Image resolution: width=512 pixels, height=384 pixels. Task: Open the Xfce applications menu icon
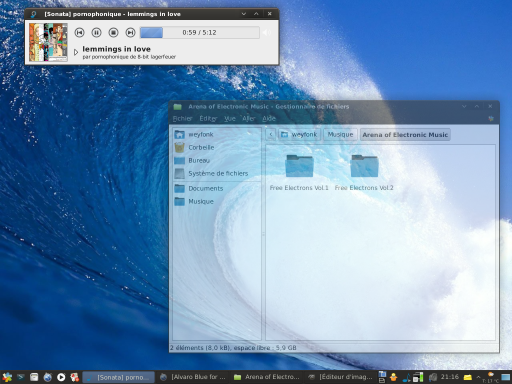pyautogui.click(x=7, y=377)
